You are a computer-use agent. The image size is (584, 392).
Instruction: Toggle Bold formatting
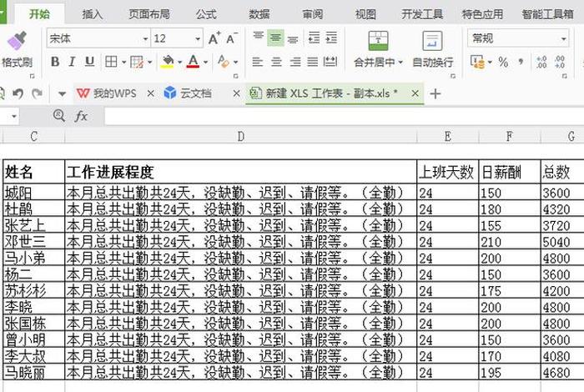click(x=55, y=62)
